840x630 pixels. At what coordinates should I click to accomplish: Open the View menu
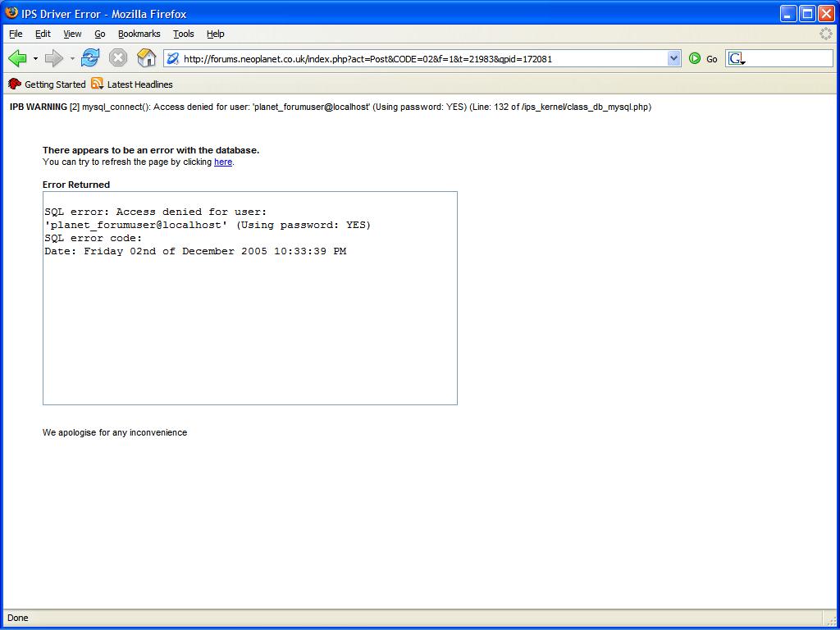[x=72, y=34]
